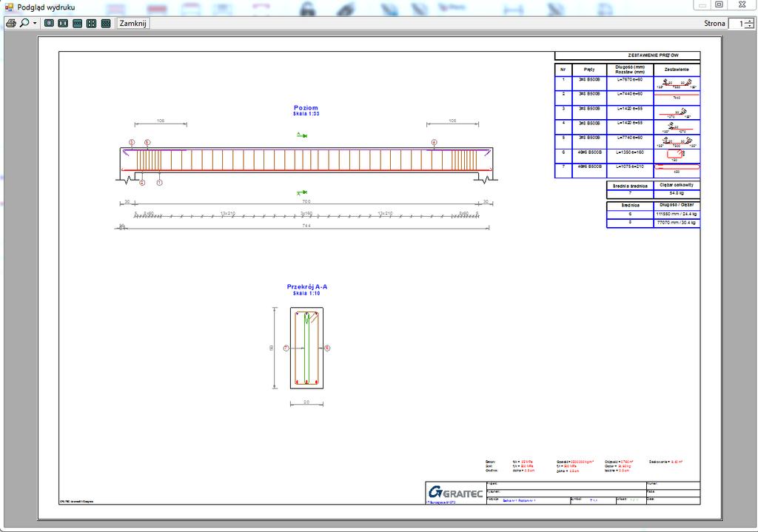758x532 pixels.
Task: Switch to the one-page view
Action: click(x=49, y=23)
